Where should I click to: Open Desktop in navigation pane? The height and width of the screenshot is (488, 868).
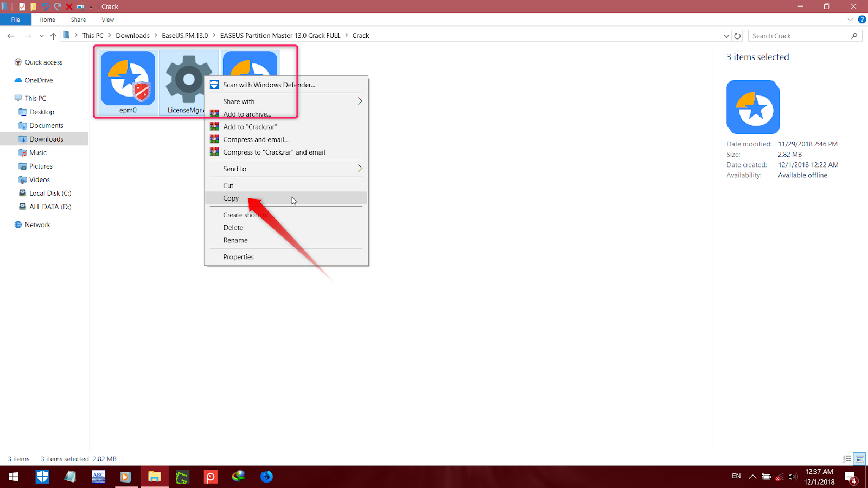pos(42,112)
